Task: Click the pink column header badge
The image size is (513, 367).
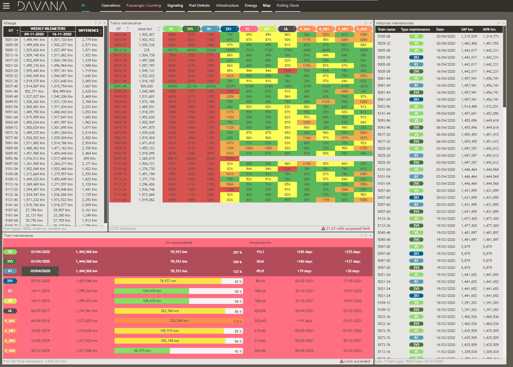Action: click(x=248, y=29)
